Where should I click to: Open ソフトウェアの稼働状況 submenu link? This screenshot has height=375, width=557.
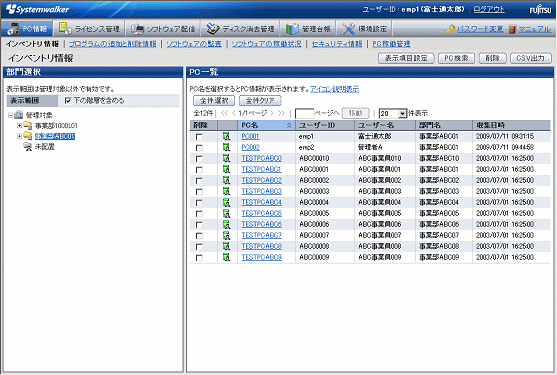[x=266, y=44]
